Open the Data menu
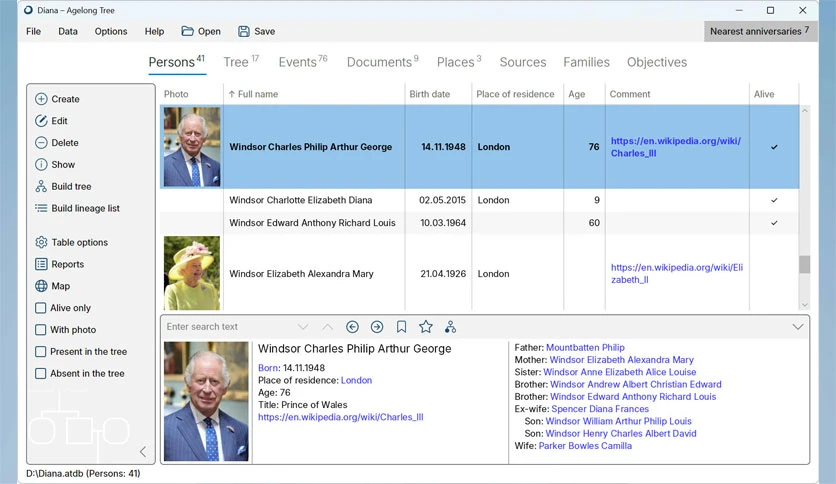 [68, 31]
